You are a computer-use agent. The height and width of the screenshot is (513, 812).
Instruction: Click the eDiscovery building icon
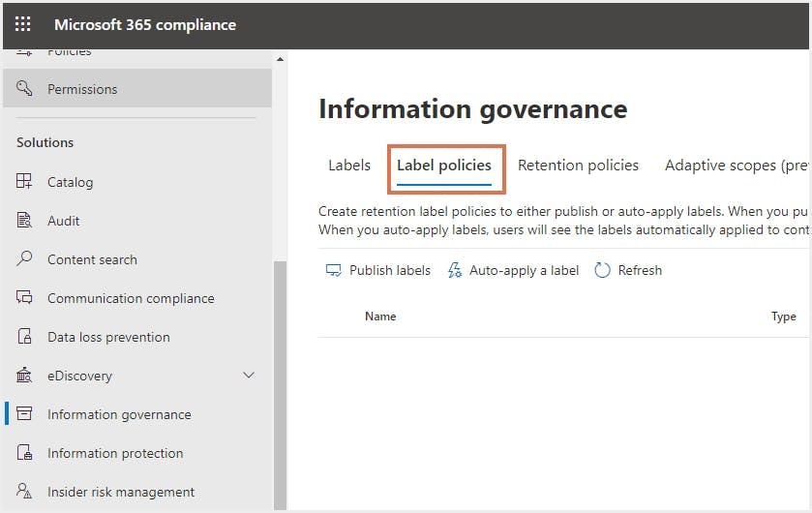[x=25, y=376]
